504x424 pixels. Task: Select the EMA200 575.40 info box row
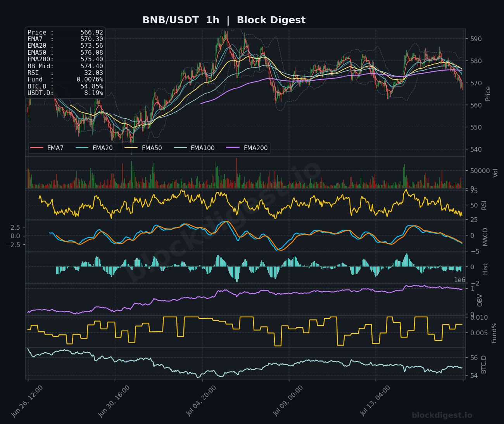(x=65, y=59)
